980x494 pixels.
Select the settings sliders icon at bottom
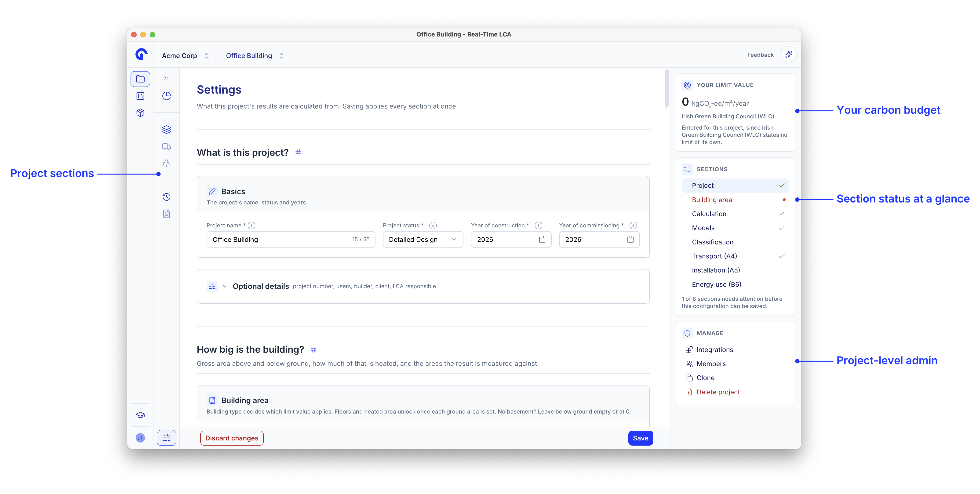coord(166,438)
